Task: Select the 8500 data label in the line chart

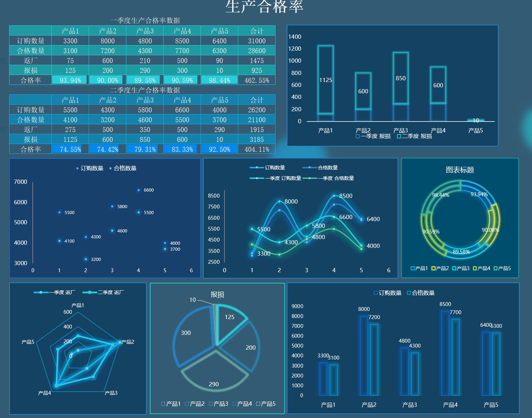Action: [346, 196]
